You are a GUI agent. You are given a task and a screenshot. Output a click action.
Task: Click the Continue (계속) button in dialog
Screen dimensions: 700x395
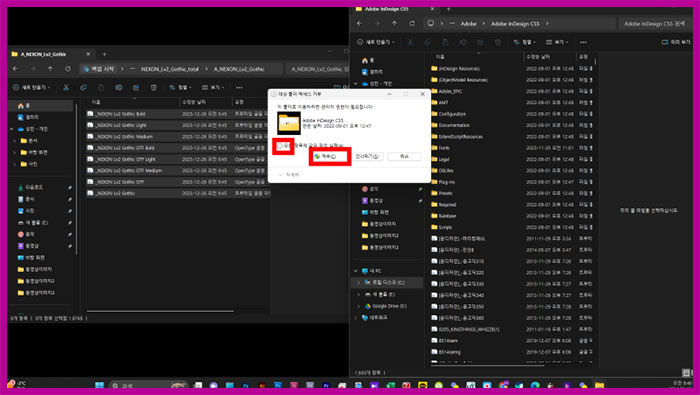(x=329, y=156)
